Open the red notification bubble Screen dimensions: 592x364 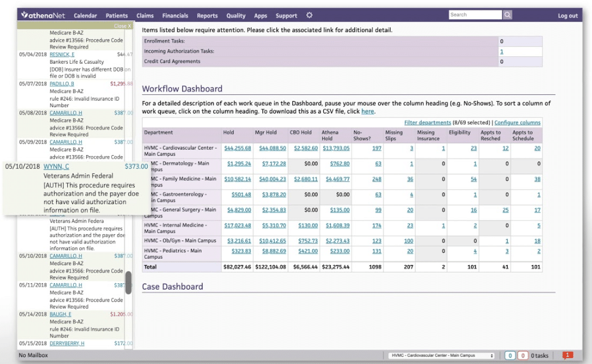click(567, 355)
